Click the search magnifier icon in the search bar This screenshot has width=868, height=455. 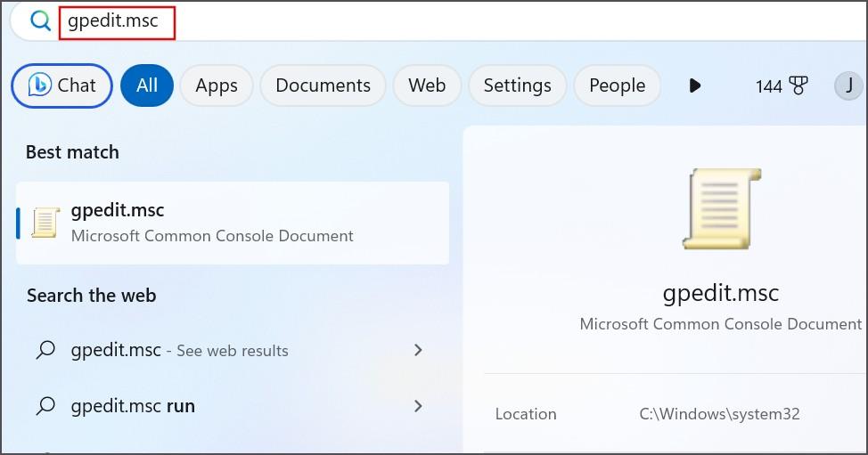click(x=40, y=21)
